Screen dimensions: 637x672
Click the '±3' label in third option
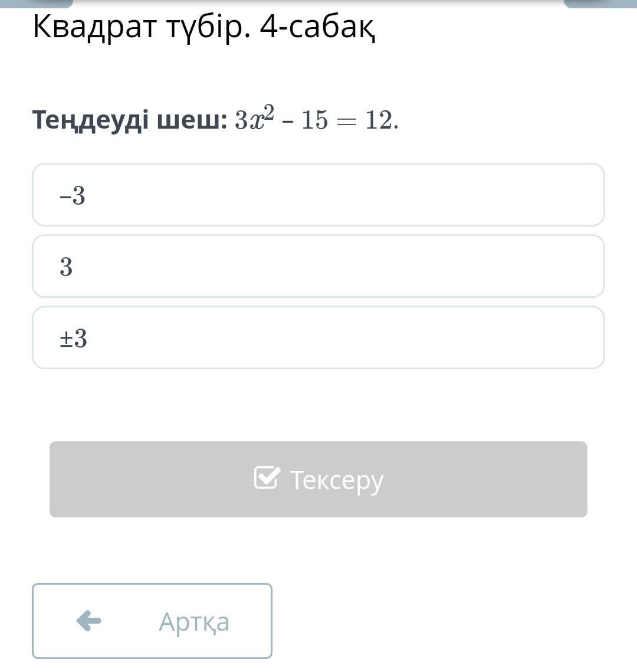click(73, 339)
